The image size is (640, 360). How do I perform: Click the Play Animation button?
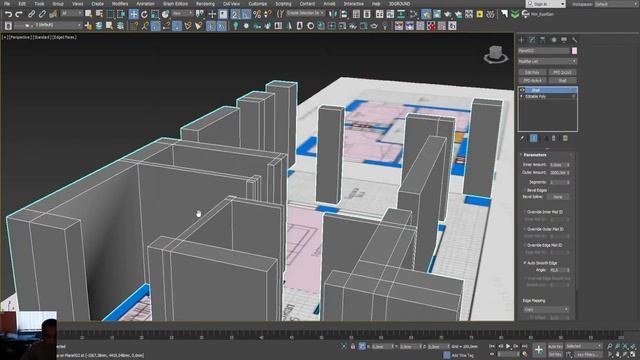(x=508, y=346)
